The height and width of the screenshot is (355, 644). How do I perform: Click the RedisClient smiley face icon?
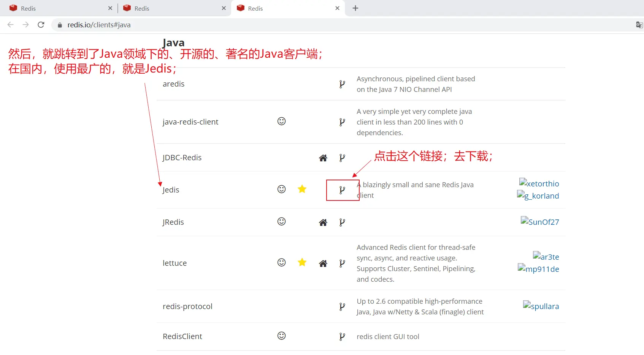coord(281,336)
